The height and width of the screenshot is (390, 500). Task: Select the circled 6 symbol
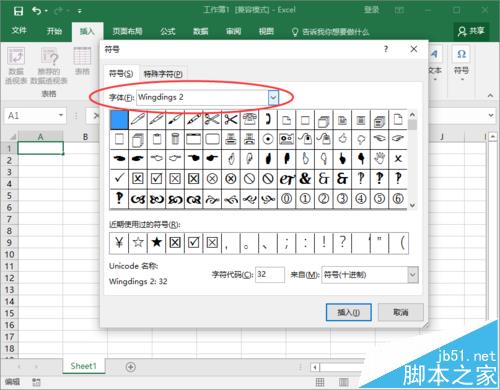point(398,199)
